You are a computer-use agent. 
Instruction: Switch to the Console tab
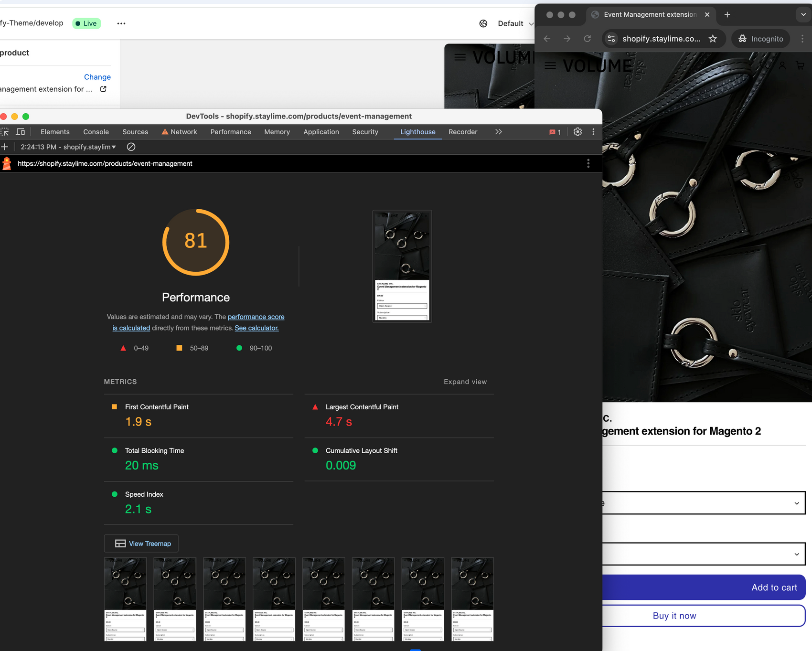coord(96,132)
